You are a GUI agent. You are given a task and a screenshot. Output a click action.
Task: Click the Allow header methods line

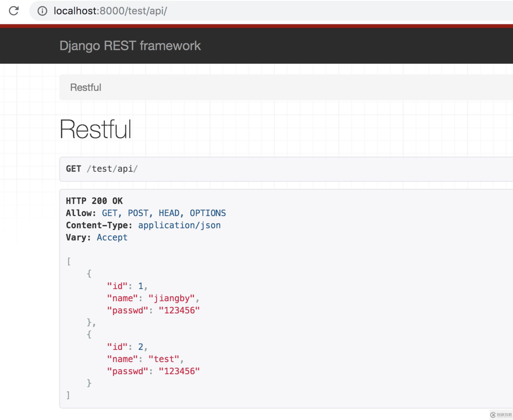pos(146,213)
